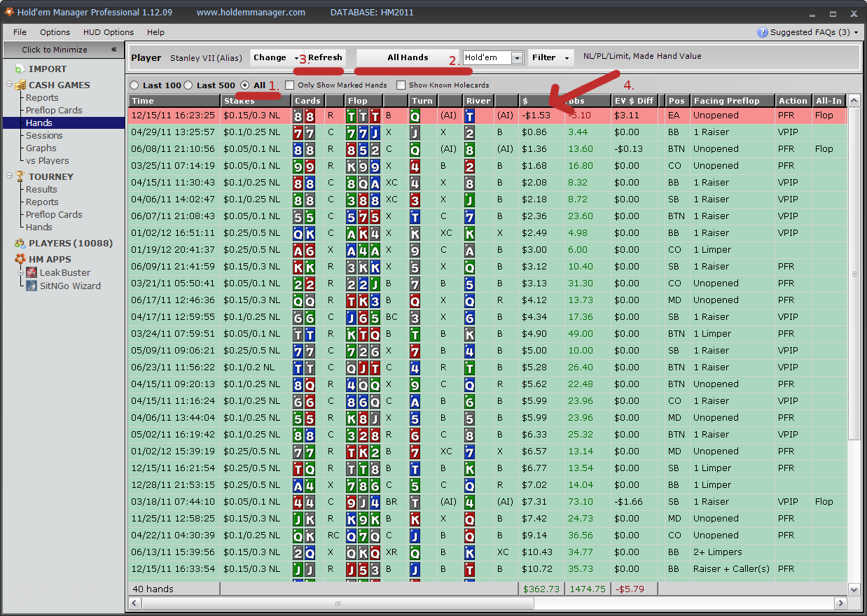Open SitNGo Wizard app icon
867x616 pixels.
pyautogui.click(x=32, y=286)
